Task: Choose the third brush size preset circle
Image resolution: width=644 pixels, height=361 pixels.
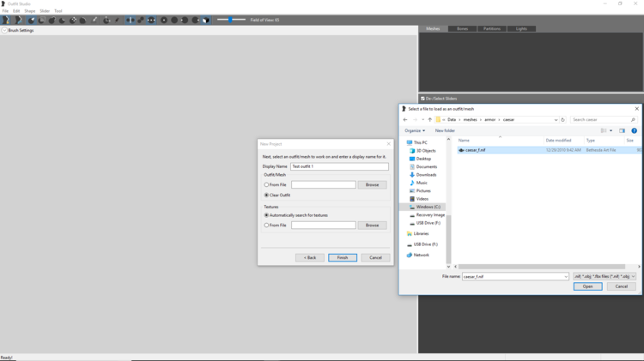Action: click(185, 20)
